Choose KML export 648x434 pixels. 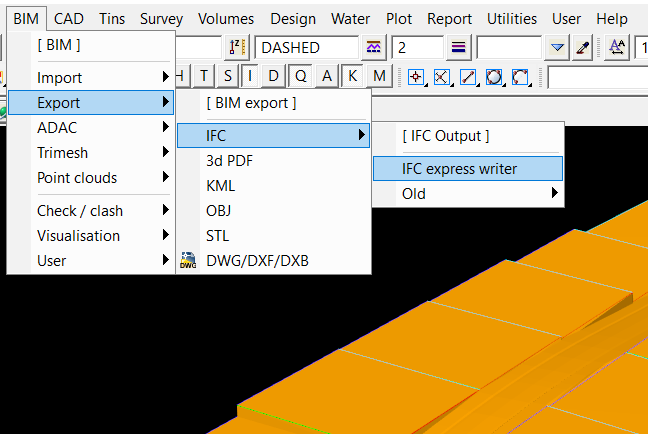coord(273,186)
